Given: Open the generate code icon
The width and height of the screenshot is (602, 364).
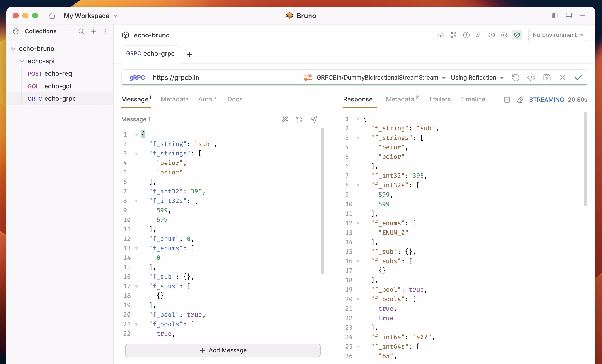Looking at the screenshot, I should [x=531, y=78].
